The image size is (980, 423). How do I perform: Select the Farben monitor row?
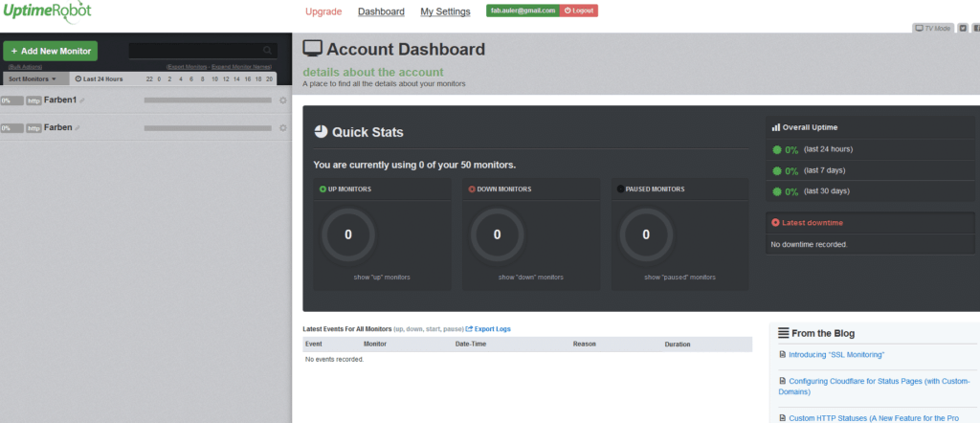click(145, 127)
